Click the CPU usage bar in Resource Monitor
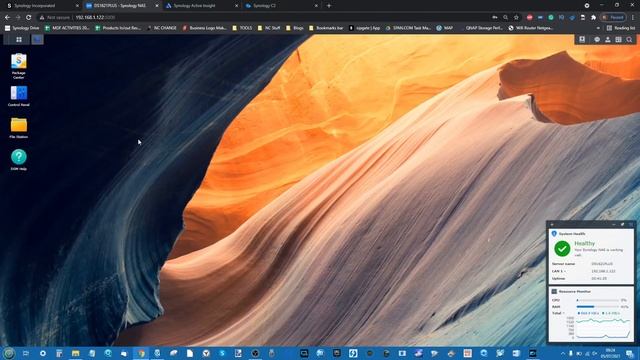The width and height of the screenshot is (640, 360). pos(598,300)
